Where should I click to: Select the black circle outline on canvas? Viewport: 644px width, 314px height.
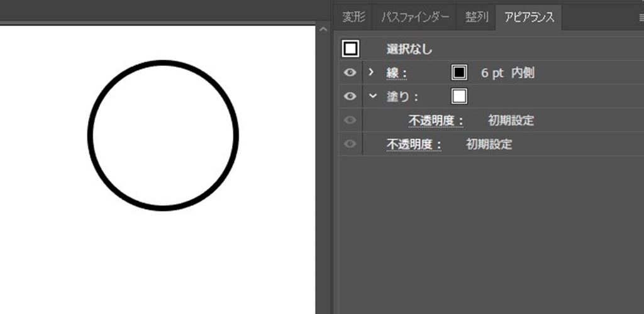click(x=89, y=135)
